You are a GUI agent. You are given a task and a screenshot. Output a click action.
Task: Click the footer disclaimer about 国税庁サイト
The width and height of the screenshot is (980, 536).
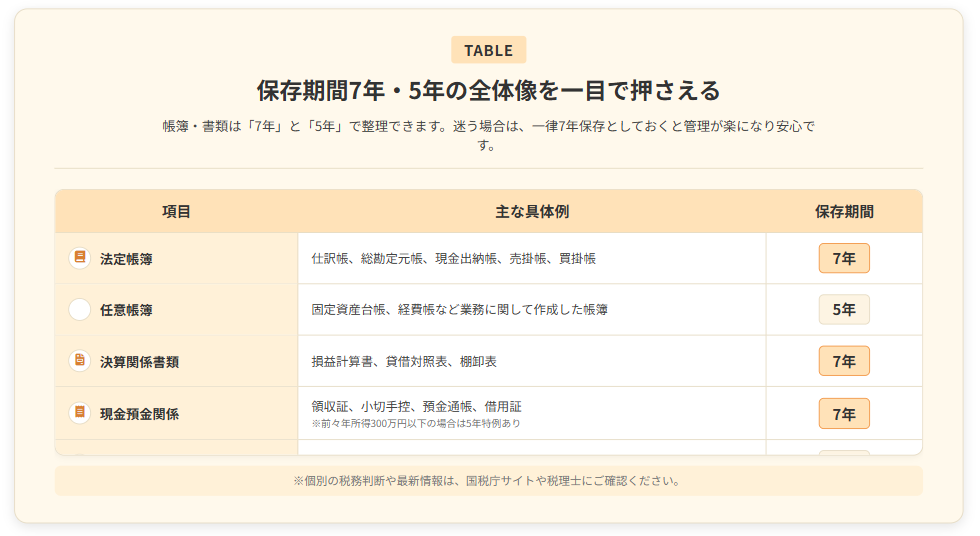point(488,480)
